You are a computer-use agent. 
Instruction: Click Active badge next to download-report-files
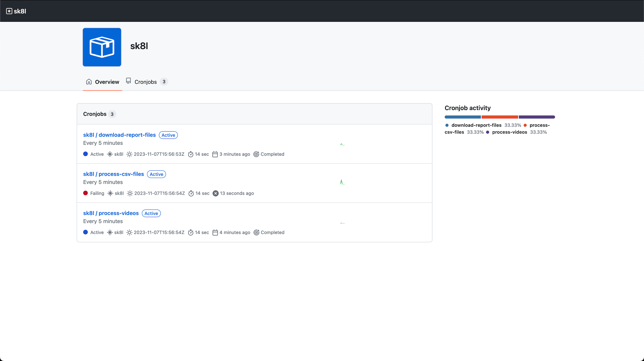pyautogui.click(x=168, y=135)
